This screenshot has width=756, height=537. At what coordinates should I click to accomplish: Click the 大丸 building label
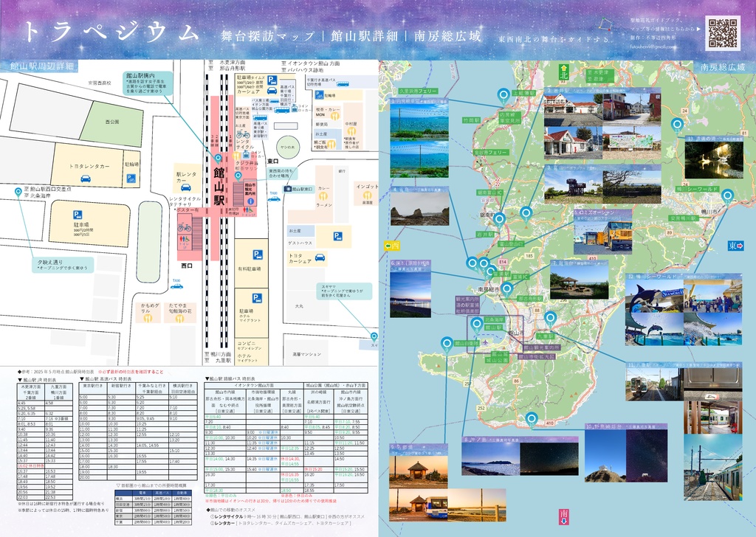[299, 306]
